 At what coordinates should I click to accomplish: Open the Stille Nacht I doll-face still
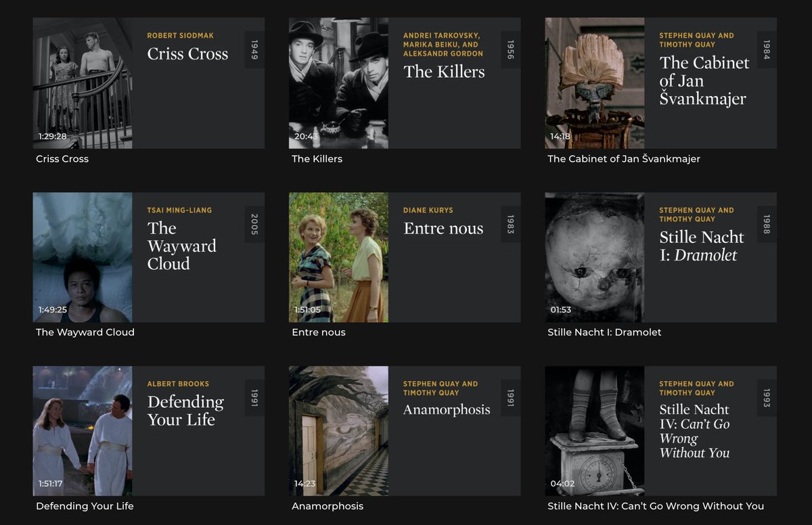click(595, 257)
